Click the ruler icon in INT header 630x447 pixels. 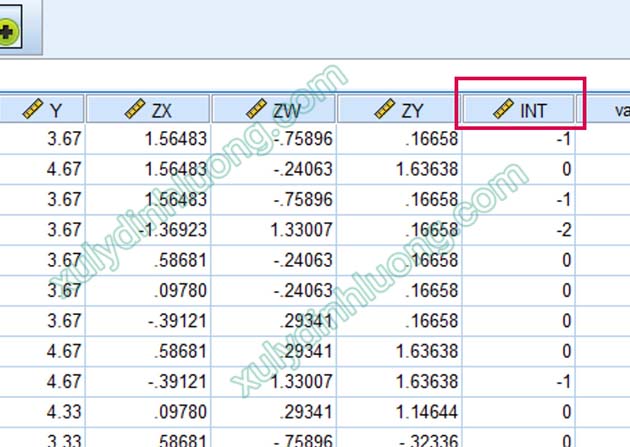tap(505, 110)
